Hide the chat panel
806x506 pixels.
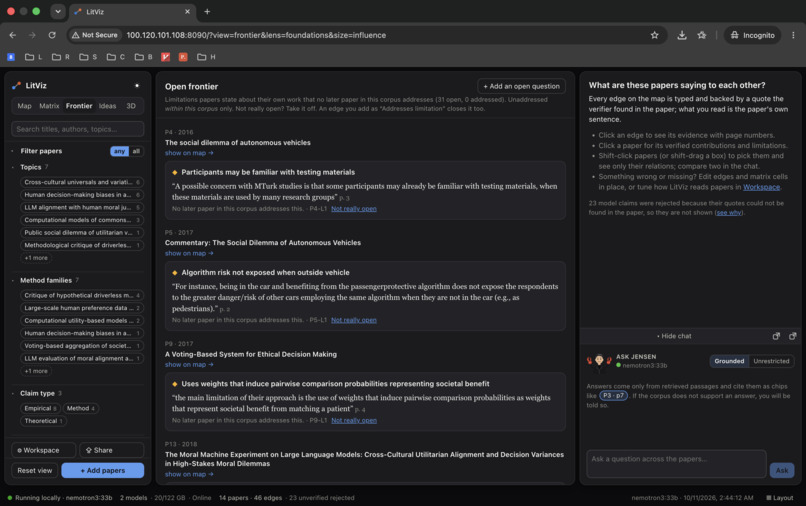pyautogui.click(x=674, y=336)
